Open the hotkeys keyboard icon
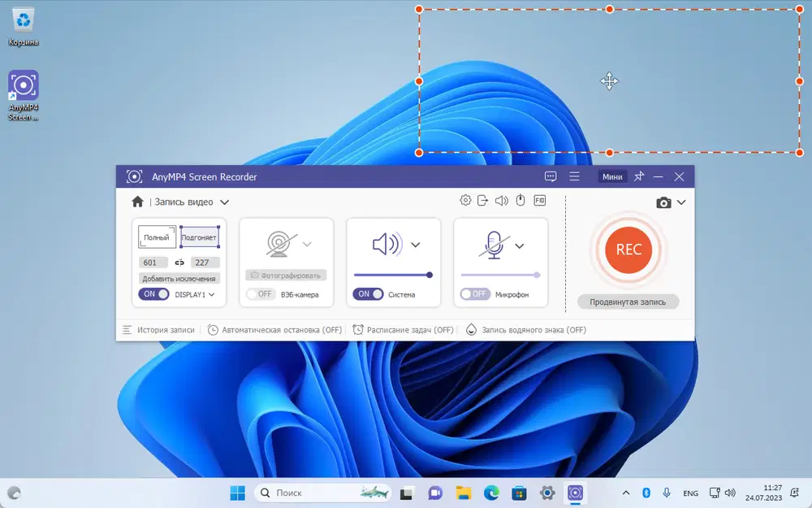This screenshot has width=812, height=508. pos(539,201)
